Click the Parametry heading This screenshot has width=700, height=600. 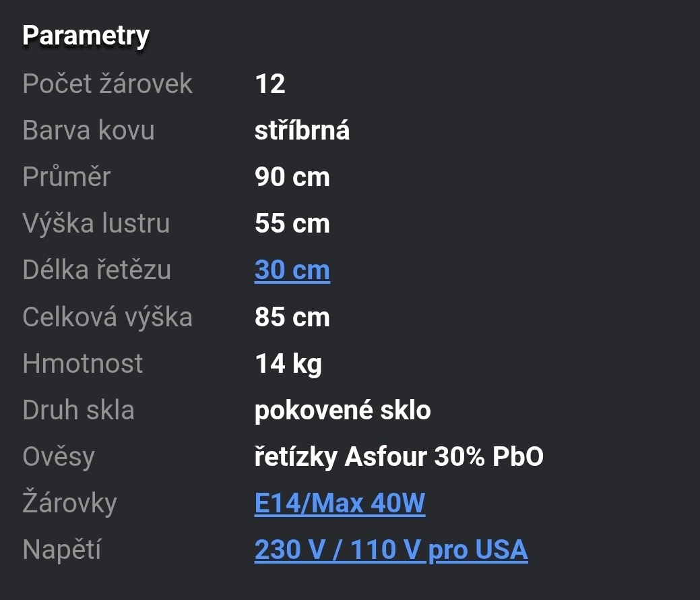pyautogui.click(x=86, y=36)
